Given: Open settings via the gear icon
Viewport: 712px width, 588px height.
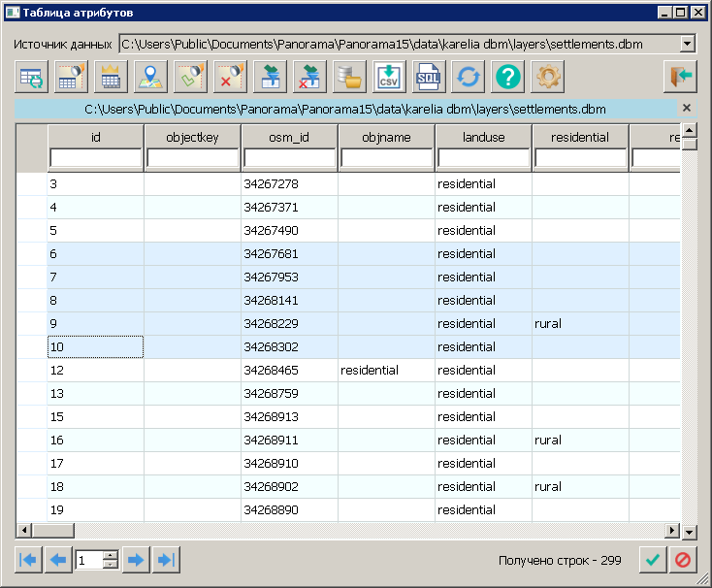Looking at the screenshot, I should click(x=549, y=76).
